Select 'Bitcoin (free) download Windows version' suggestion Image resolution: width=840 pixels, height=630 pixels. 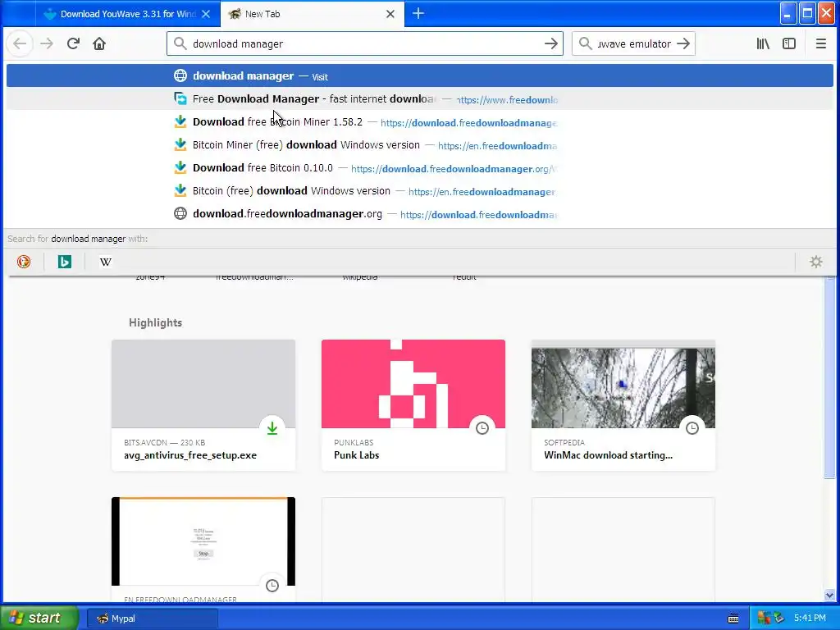point(420,191)
